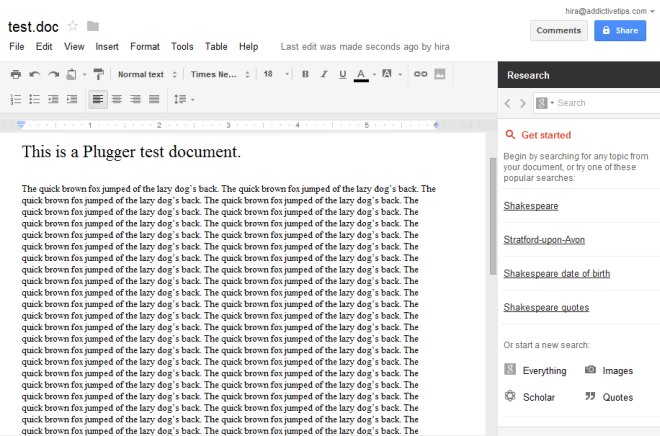The height and width of the screenshot is (436, 660).
Task: Start a Scholar search
Action: 530,397
